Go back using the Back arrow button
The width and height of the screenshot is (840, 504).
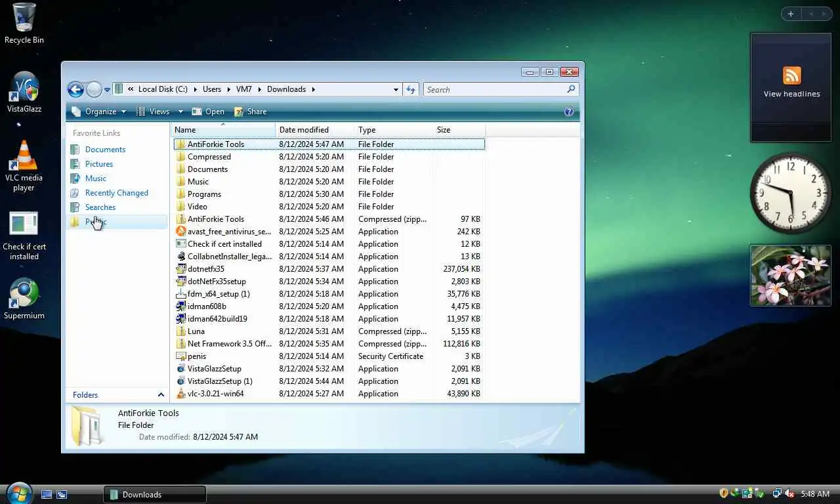coord(75,89)
